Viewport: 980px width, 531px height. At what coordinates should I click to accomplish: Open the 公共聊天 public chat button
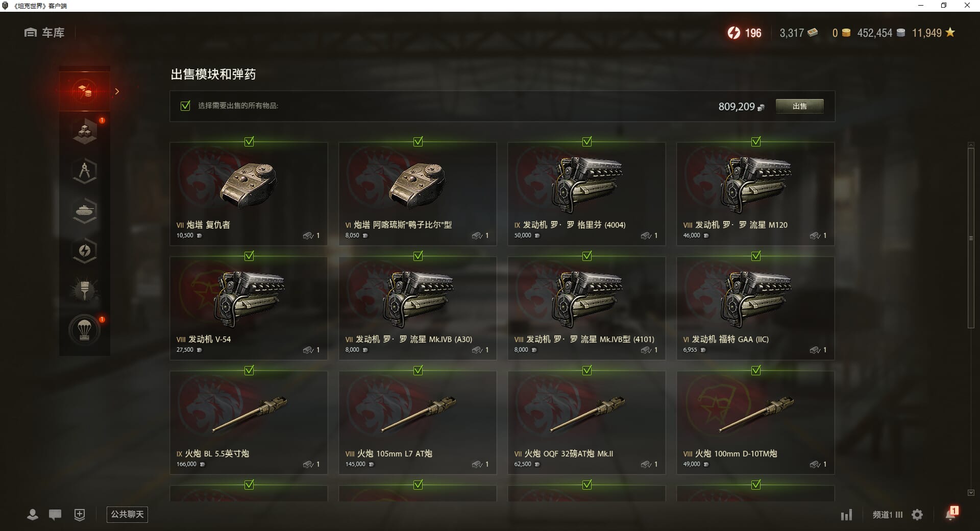127,514
